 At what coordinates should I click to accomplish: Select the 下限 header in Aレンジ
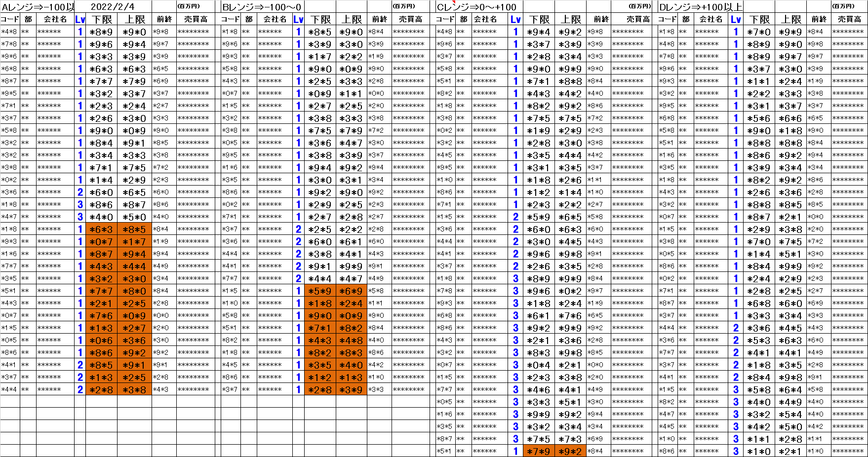(x=101, y=19)
